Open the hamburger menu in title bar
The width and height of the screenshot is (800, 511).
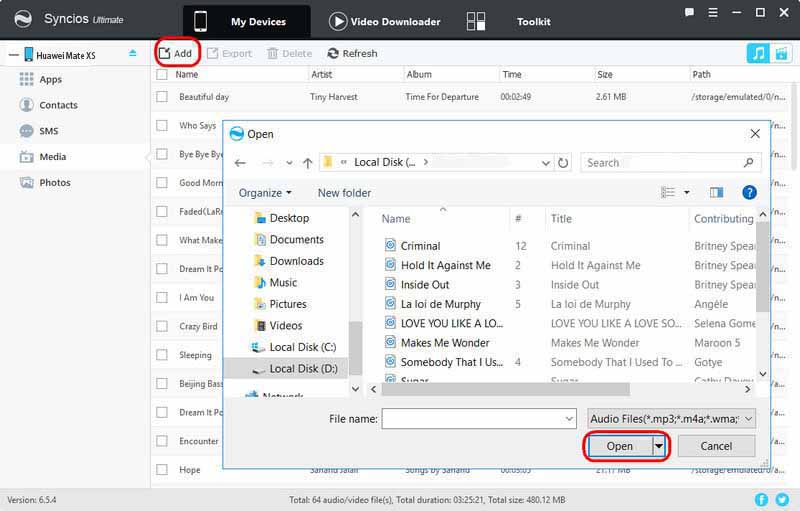point(713,12)
